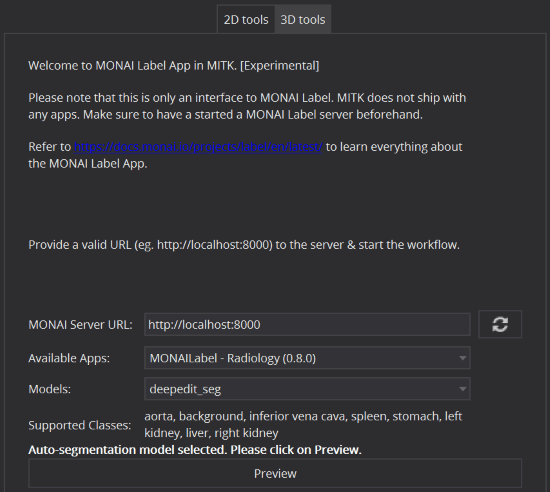Viewport: 550px width, 492px height.
Task: Click the supported classes list starting with aorta
Action: 303,424
